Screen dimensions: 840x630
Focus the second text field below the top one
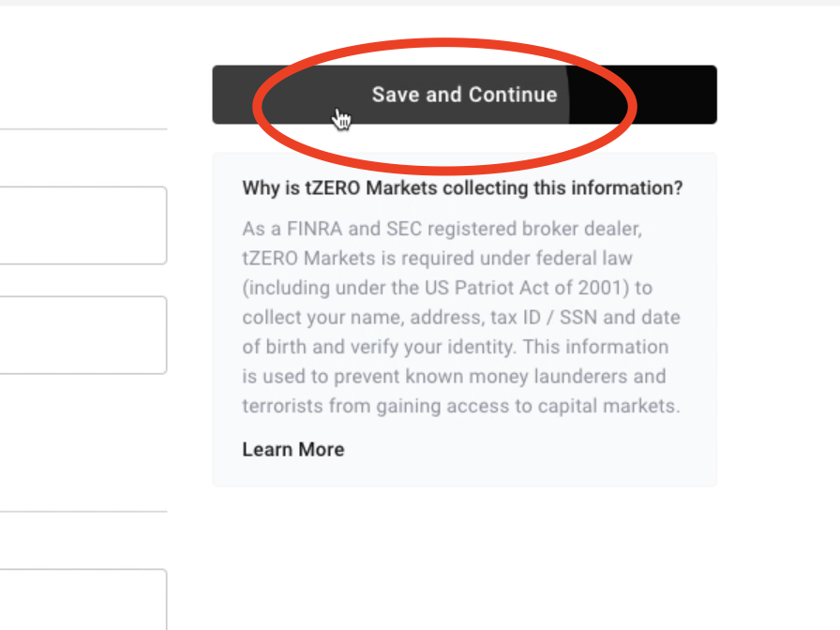tap(80, 334)
